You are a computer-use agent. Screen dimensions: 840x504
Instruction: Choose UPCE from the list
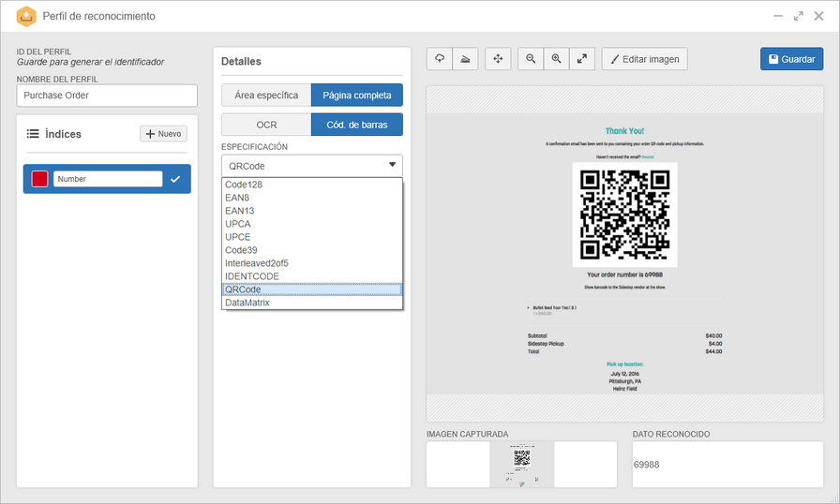(312, 237)
